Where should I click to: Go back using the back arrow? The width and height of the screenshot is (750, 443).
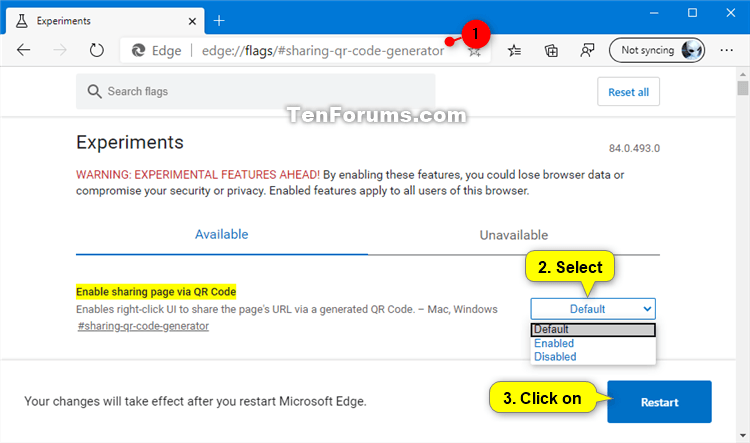click(x=23, y=50)
